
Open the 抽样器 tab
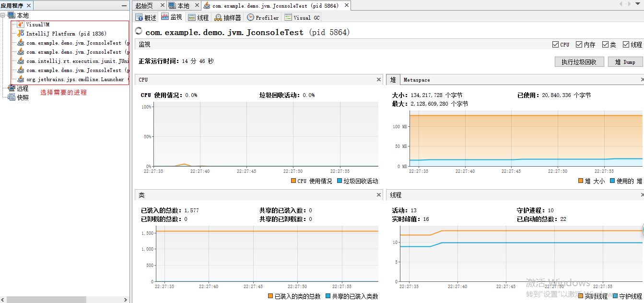pos(228,17)
